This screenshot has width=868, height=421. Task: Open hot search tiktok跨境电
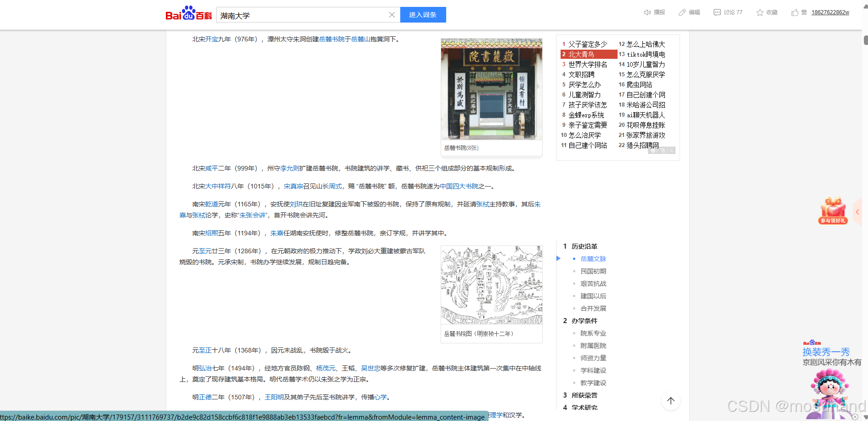tap(646, 54)
